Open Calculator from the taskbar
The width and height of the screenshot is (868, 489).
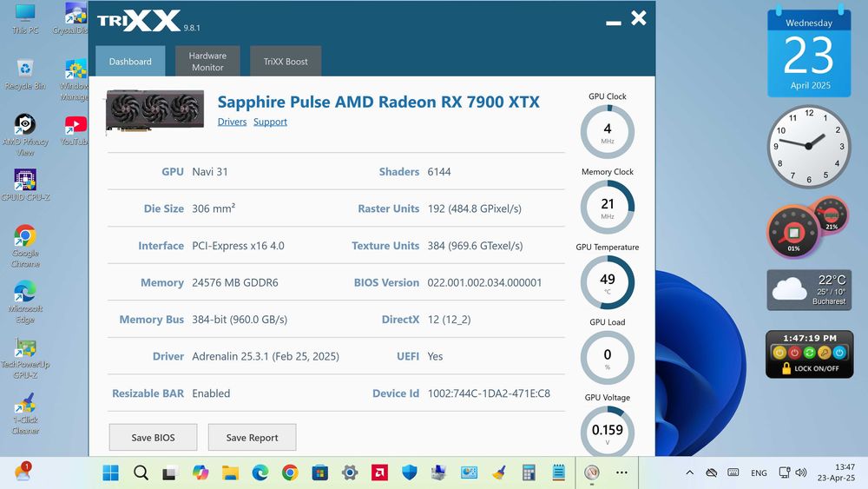pyautogui.click(x=529, y=472)
